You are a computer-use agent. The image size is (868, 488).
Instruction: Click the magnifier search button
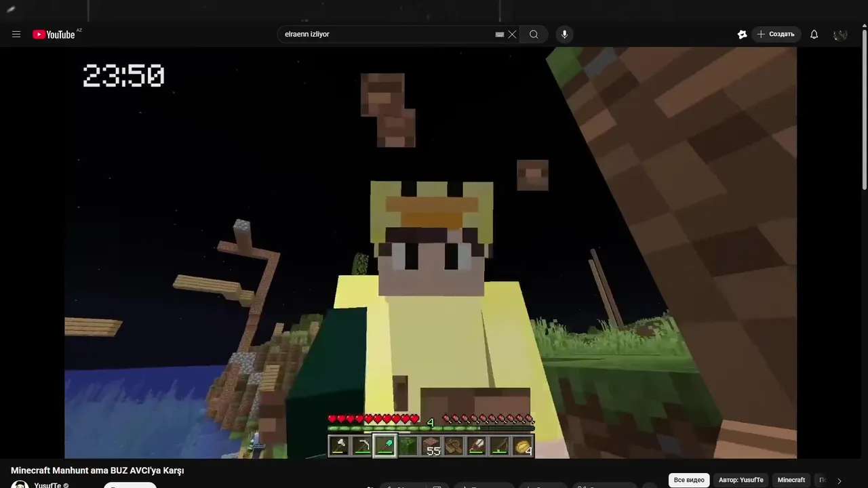tap(534, 35)
